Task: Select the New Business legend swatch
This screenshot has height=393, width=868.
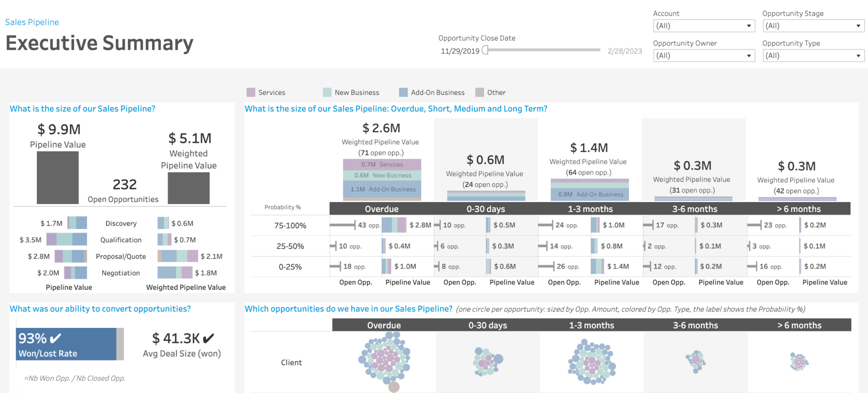Action: click(x=327, y=92)
